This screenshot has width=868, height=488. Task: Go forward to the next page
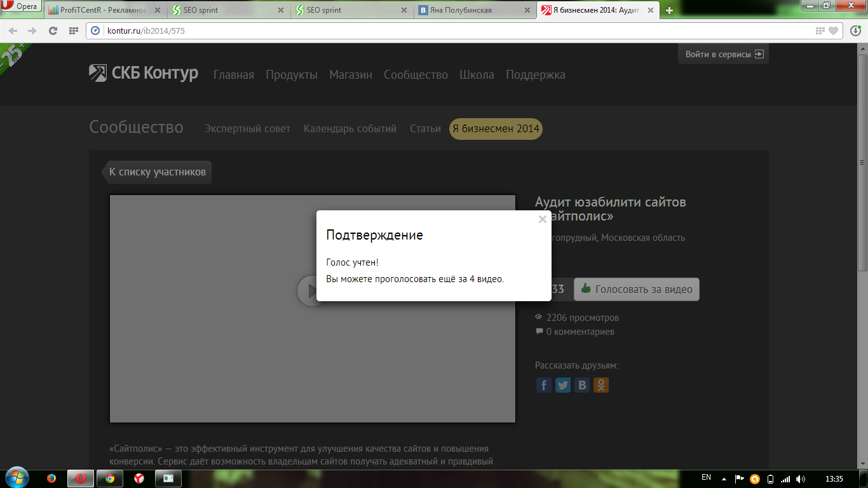pyautogui.click(x=32, y=30)
